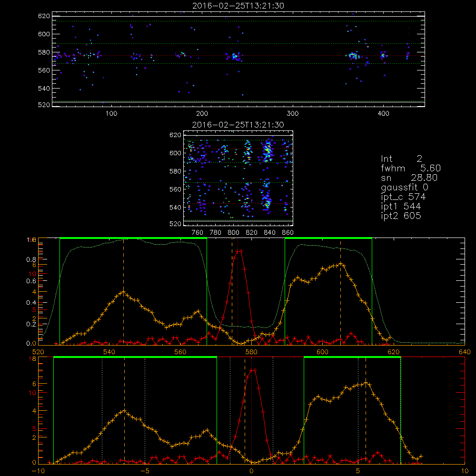The image size is (476, 476).
Task: Select the 'ipt1 544' readout line
Action: 401,207
